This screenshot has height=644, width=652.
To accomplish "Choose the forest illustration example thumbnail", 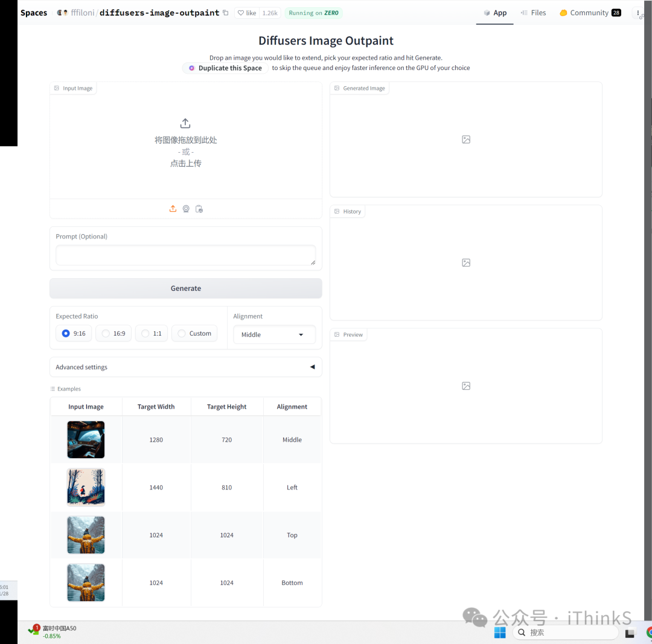I will [86, 487].
